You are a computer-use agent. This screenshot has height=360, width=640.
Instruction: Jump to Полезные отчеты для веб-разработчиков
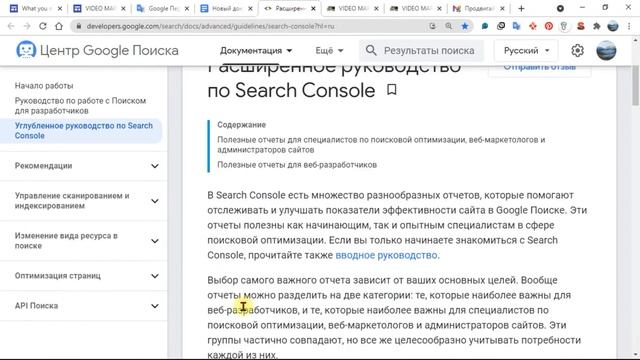pos(297,165)
